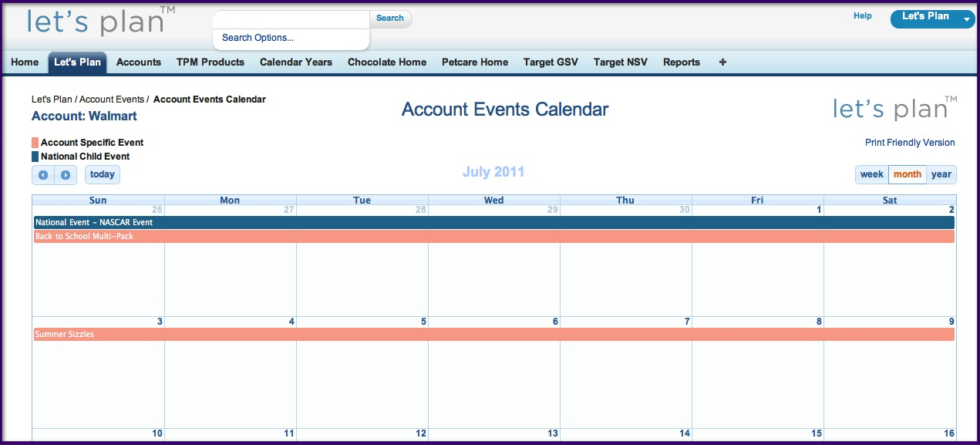Switch calendar to week view
The image size is (980, 445).
click(x=871, y=174)
